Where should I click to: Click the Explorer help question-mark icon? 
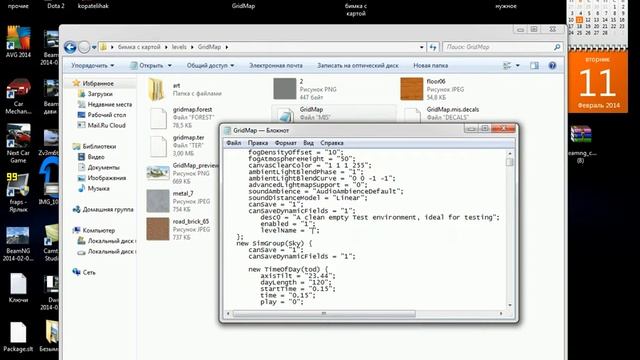point(552,65)
